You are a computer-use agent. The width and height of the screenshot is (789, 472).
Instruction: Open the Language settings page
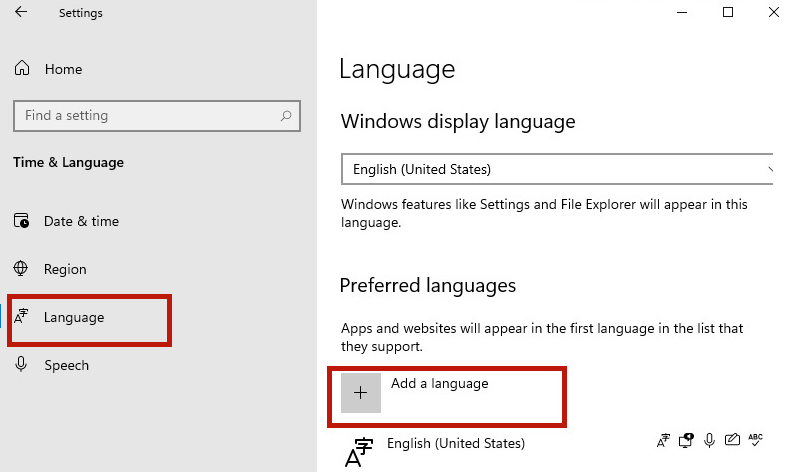point(74,317)
